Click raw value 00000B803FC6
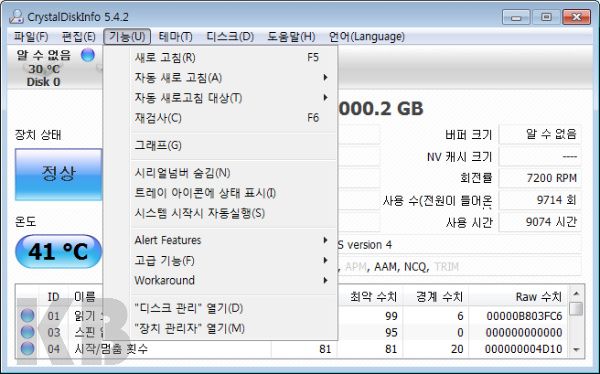600x374 pixels. pyautogui.click(x=524, y=316)
